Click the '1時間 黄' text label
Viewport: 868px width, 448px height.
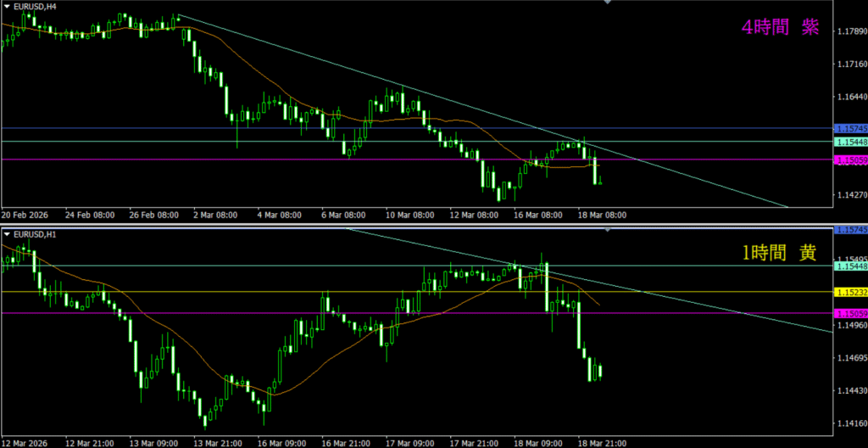780,252
